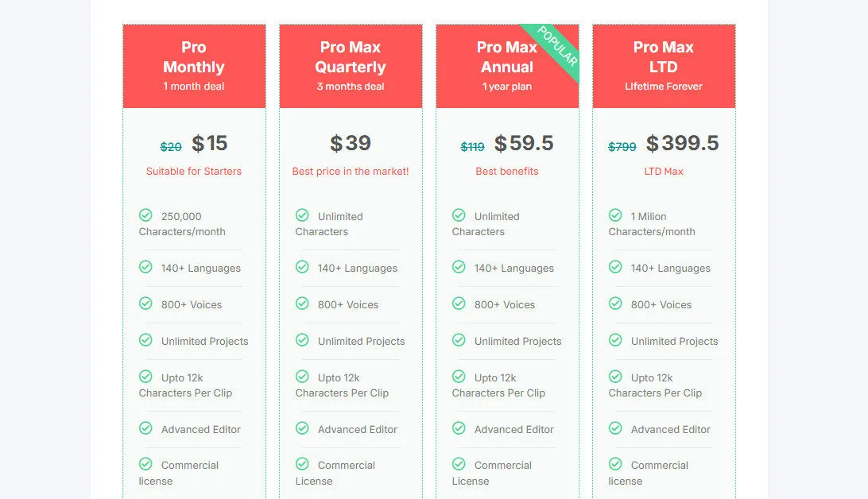Click the Unlimited Projects check icon in Pro Max Annual
The width and height of the screenshot is (868, 499).
pyautogui.click(x=459, y=340)
